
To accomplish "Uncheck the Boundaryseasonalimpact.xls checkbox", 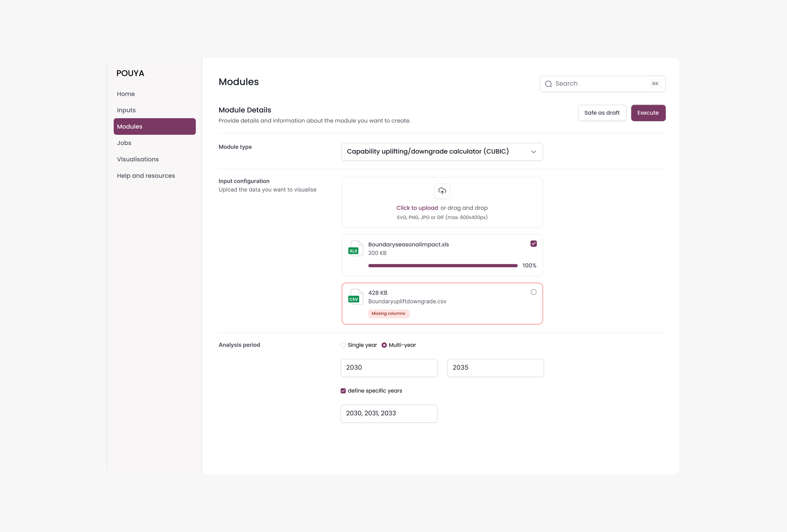I will 533,244.
